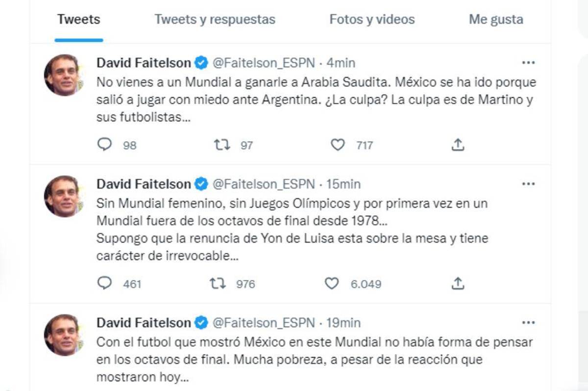The height and width of the screenshot is (391, 588).
Task: Open the Fotos y videos tab
Action: pyautogui.click(x=372, y=20)
